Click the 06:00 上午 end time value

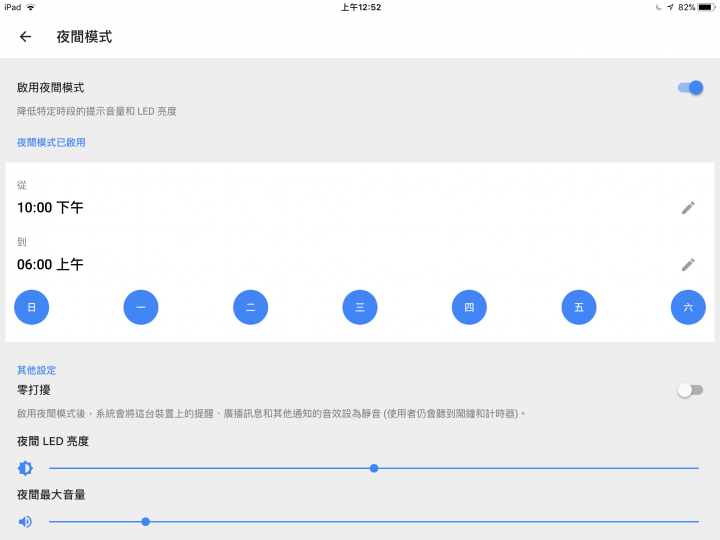(50, 264)
